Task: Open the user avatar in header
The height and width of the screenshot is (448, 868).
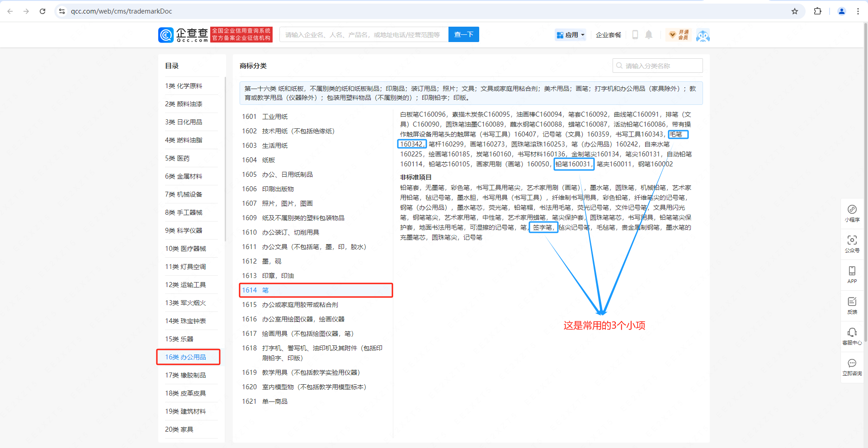Action: click(703, 35)
